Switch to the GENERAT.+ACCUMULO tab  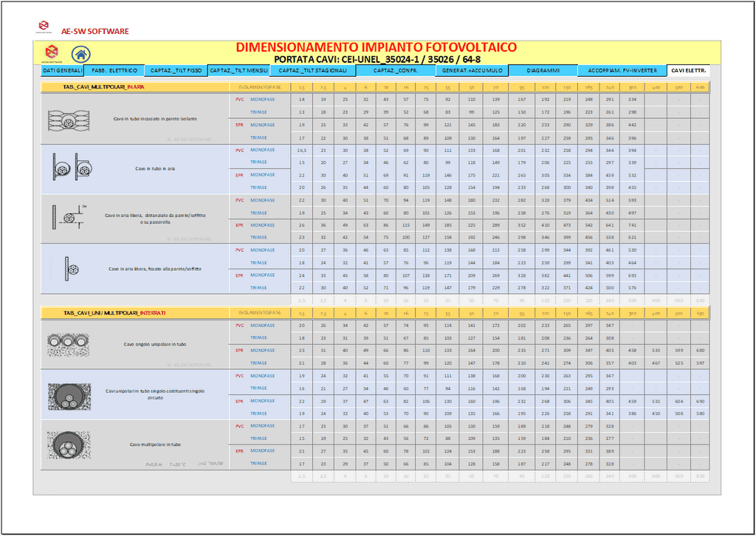click(x=472, y=71)
